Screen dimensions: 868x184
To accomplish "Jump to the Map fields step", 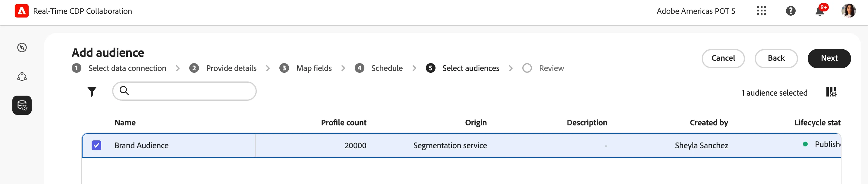I will pyautogui.click(x=306, y=68).
